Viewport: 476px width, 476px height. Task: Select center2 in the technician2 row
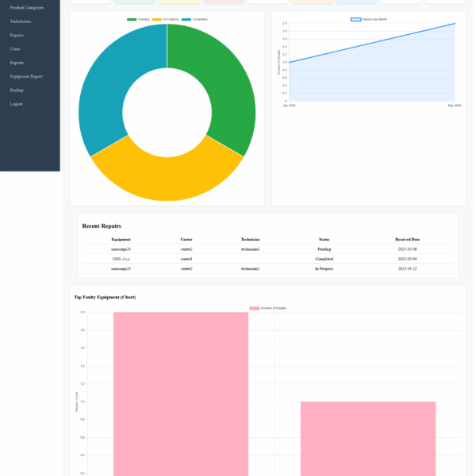(x=186, y=269)
